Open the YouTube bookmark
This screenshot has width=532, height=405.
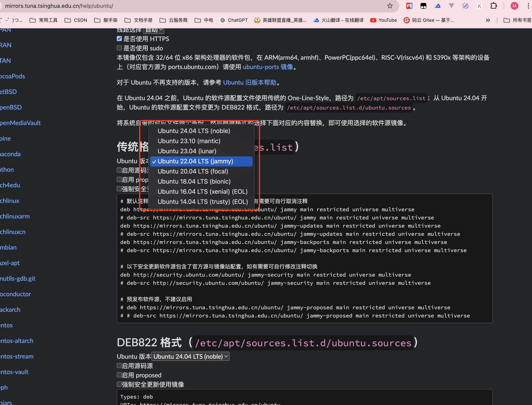click(384, 20)
